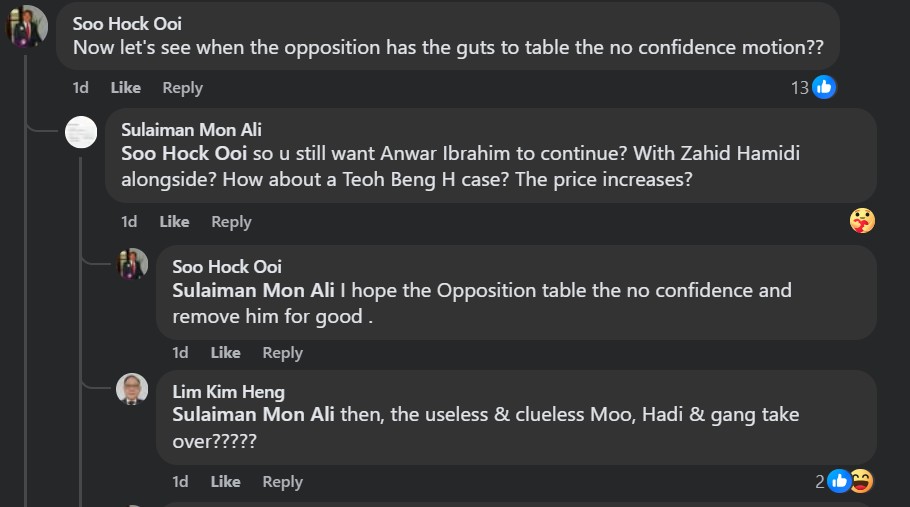The image size is (910, 507).
Task: Like Sulaiman Mon Ali's comment
Action: pos(175,222)
